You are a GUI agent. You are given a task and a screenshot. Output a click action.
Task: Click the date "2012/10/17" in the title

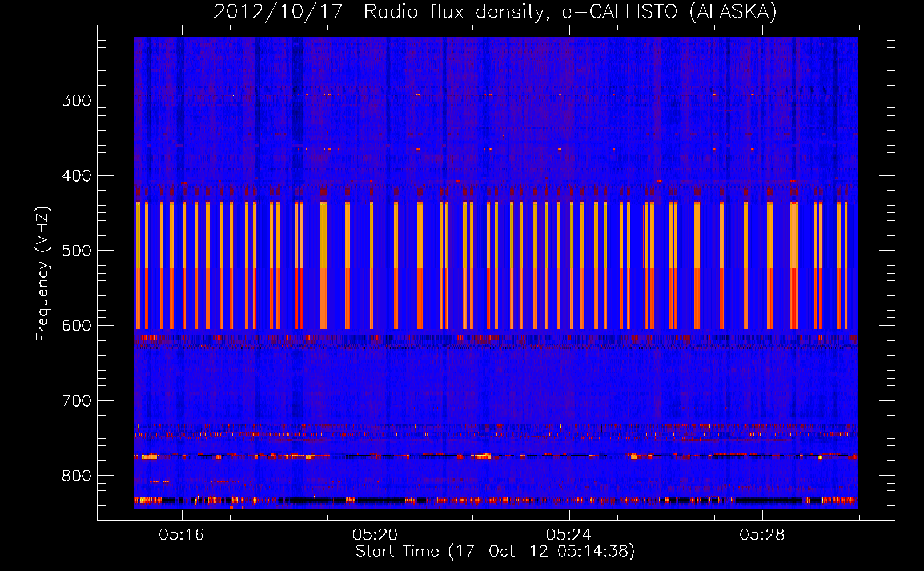pyautogui.click(x=278, y=11)
